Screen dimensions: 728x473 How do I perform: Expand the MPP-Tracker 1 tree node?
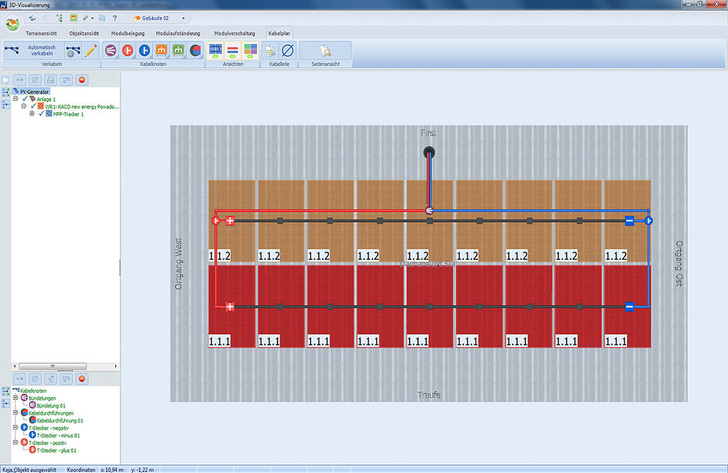pos(33,113)
